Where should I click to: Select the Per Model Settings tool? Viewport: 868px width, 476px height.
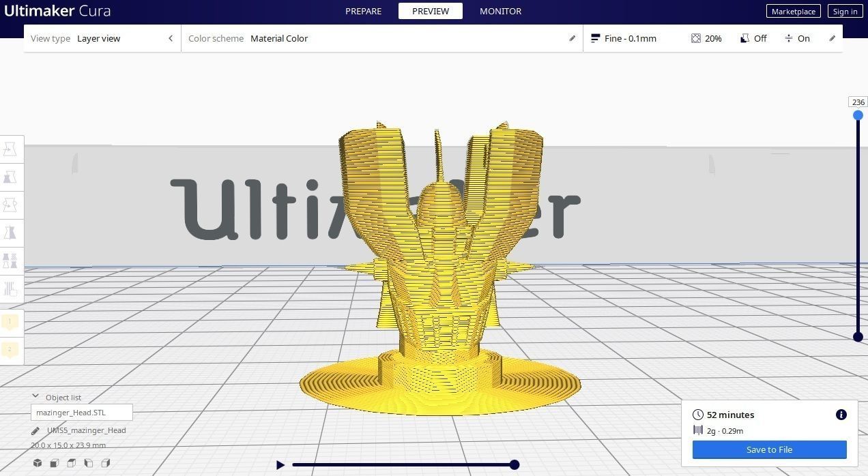point(10,261)
